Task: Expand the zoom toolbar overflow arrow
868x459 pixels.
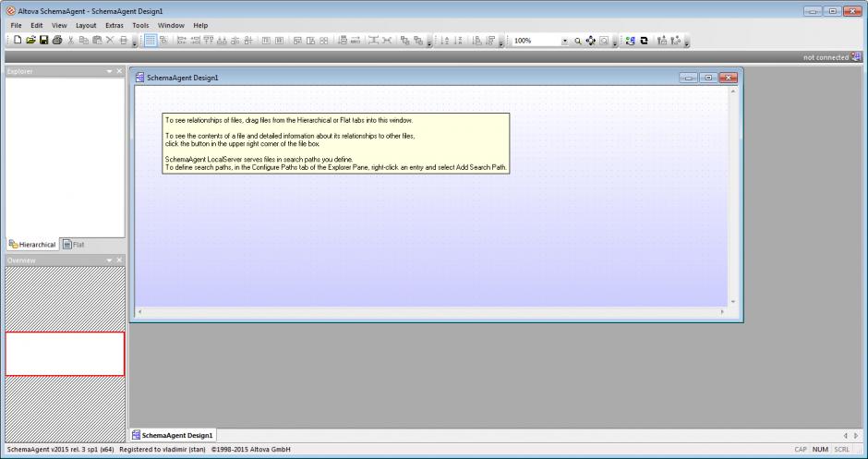Action: click(x=615, y=42)
